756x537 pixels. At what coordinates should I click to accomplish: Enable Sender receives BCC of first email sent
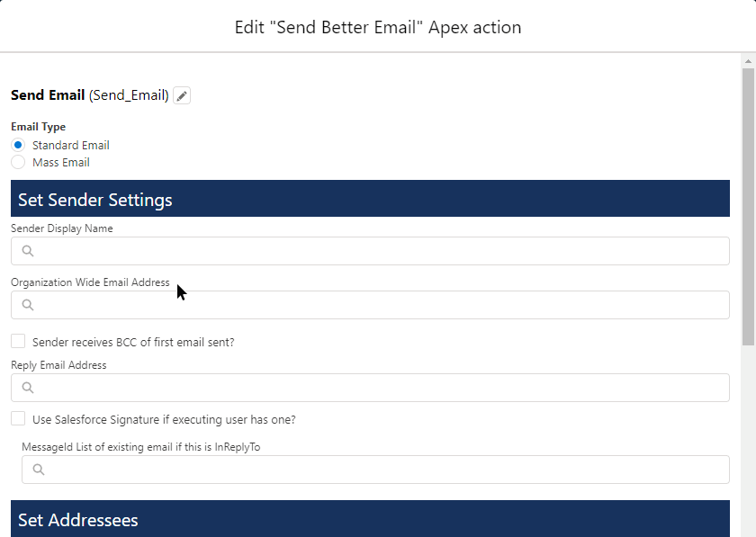pyautogui.click(x=16, y=342)
